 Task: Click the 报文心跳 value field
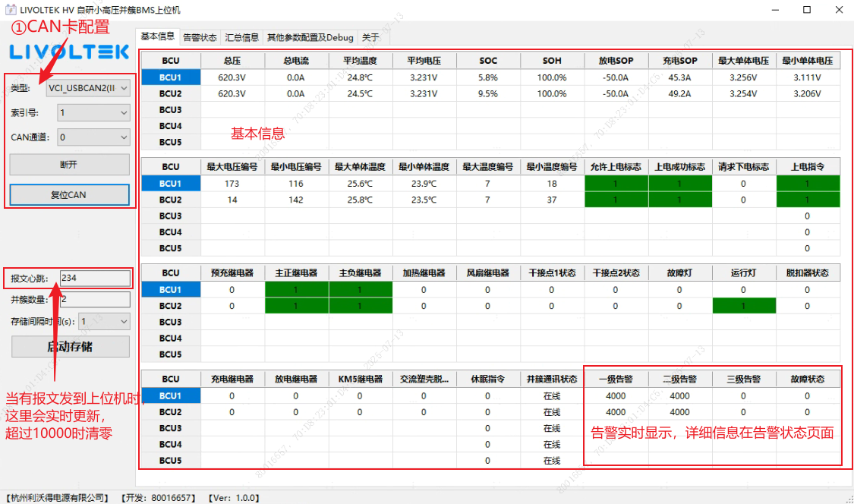point(94,279)
